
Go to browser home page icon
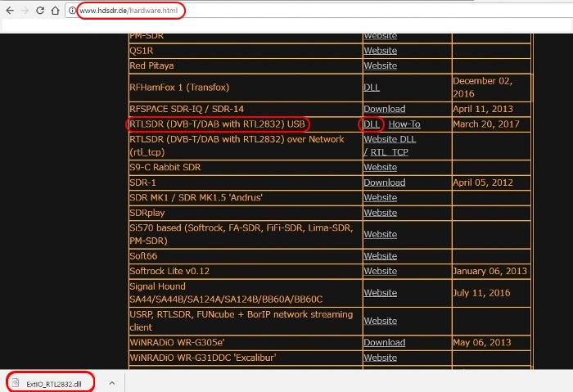point(55,11)
